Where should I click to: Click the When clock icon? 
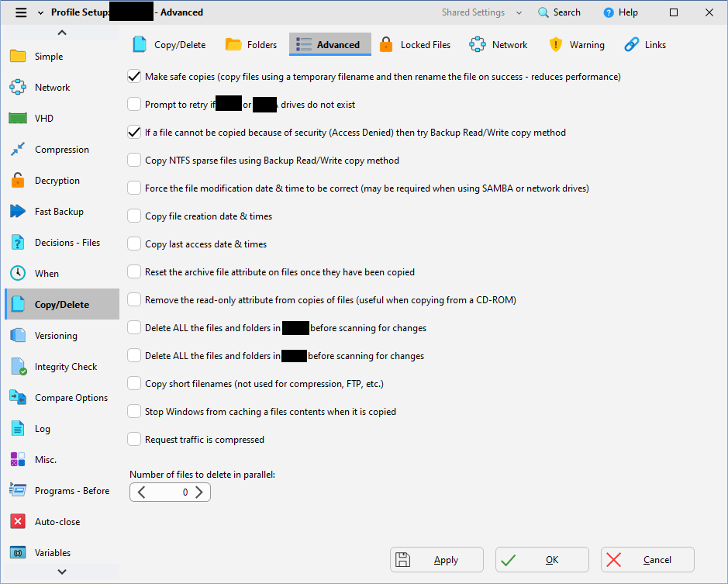tap(18, 273)
